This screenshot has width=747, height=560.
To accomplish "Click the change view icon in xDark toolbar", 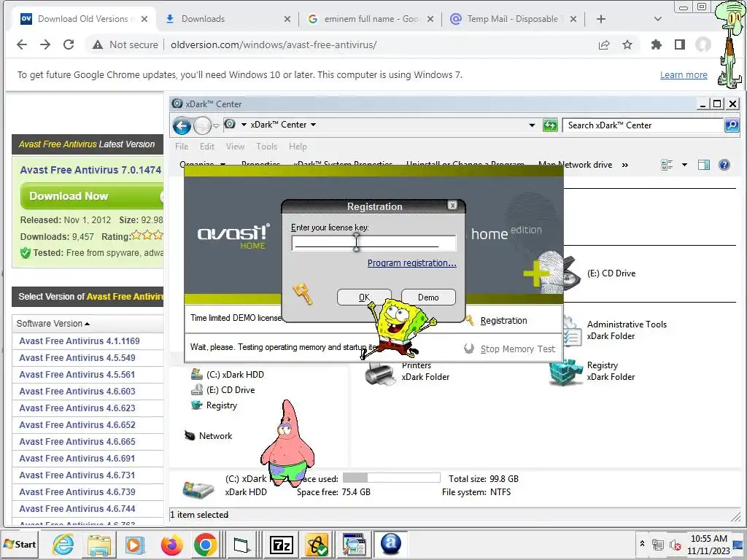I will (667, 165).
